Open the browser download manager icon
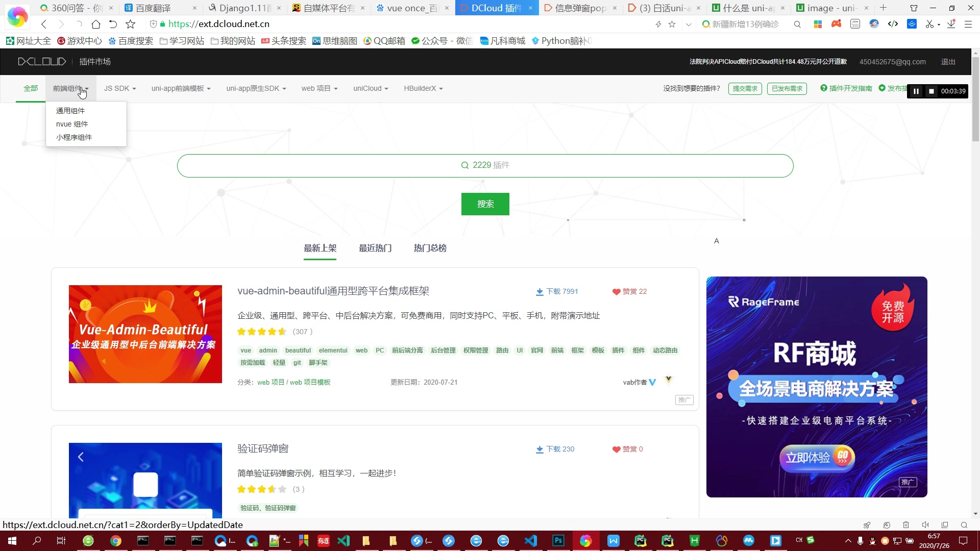Viewport: 980px width, 551px height. tap(950, 23)
